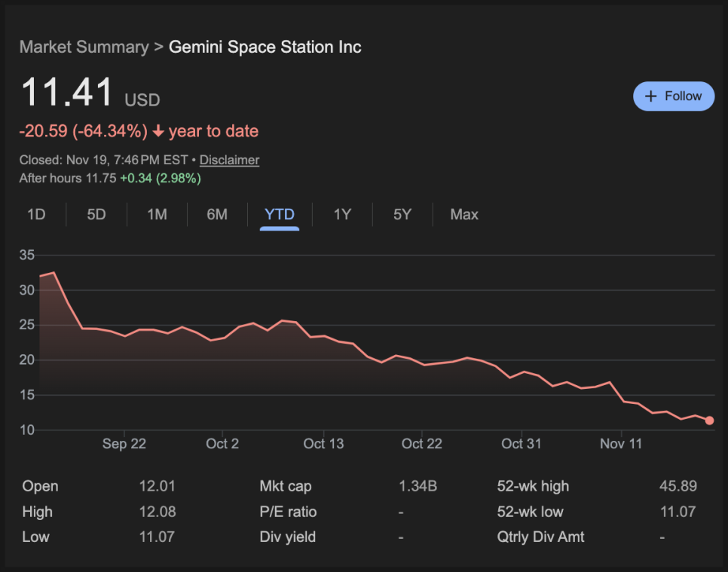
Task: Open the Market Summary breadcrumb
Action: pyautogui.click(x=84, y=47)
